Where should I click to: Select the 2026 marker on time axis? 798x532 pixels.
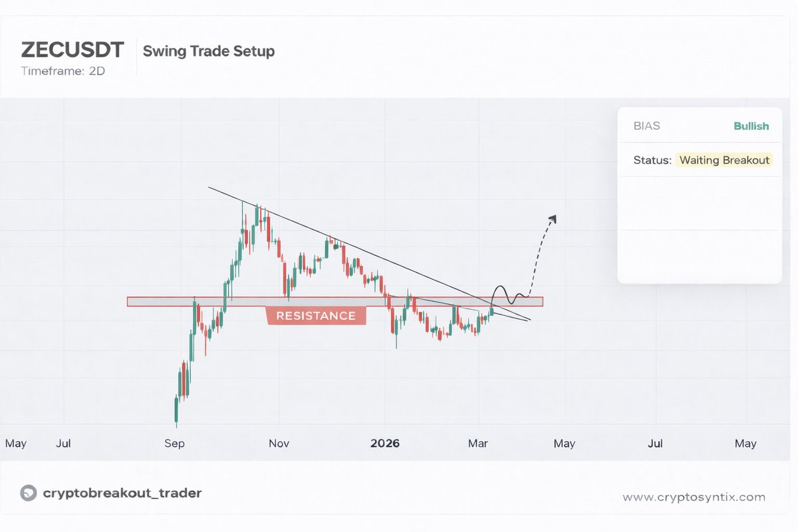(385, 443)
